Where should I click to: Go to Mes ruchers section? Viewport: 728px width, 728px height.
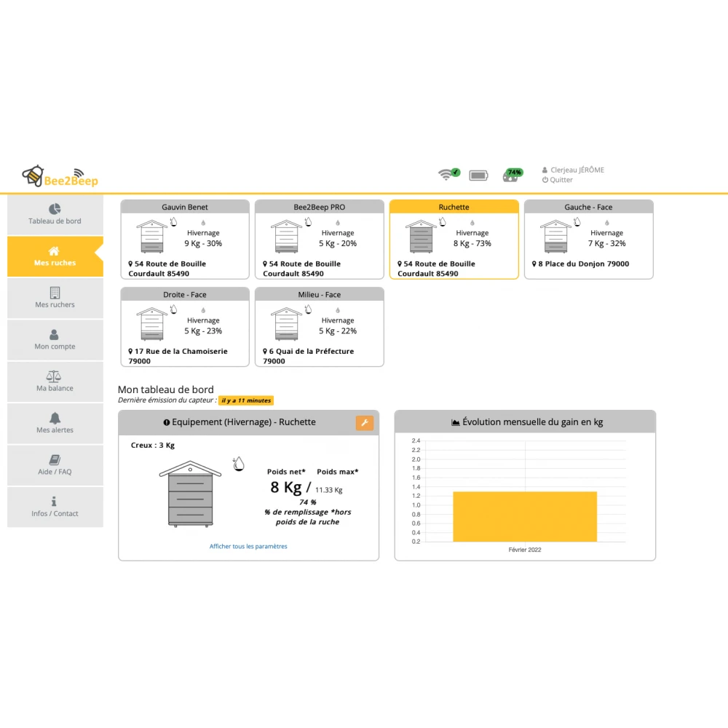(55, 298)
